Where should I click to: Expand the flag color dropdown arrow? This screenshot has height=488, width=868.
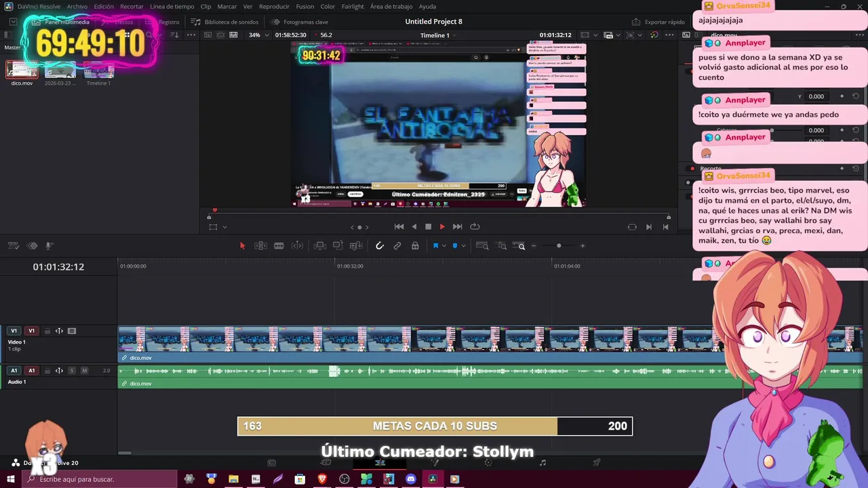pos(443,246)
